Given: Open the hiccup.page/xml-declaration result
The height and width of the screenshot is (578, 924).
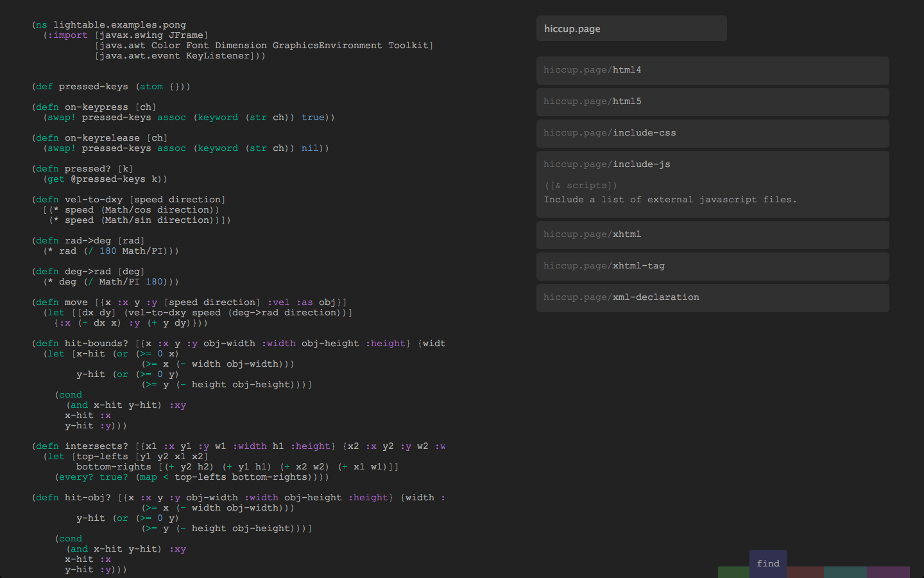Looking at the screenshot, I should coord(712,297).
